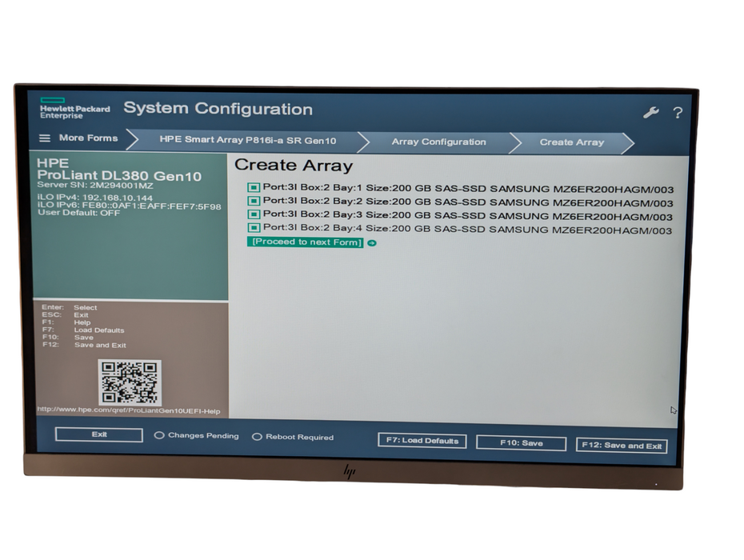Viewport: 744px width, 560px height.
Task: Click the User Default: OFF text
Action: tap(78, 213)
